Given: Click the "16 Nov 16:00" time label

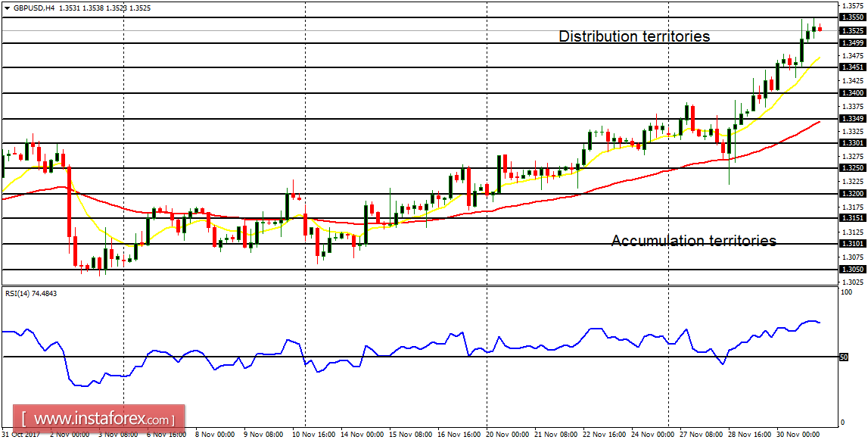Looking at the screenshot, I should click(x=459, y=435).
